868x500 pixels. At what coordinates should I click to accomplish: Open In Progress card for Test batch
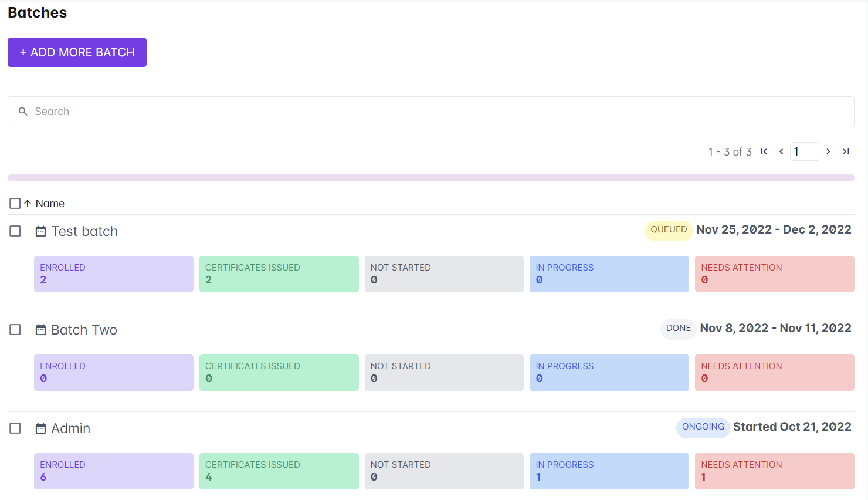[609, 274]
